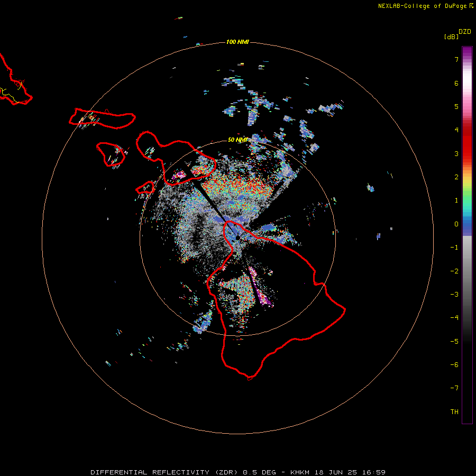Image resolution: width=476 pixels, height=476 pixels.
Task: Click the [dB] unit label
Action: pyautogui.click(x=451, y=36)
